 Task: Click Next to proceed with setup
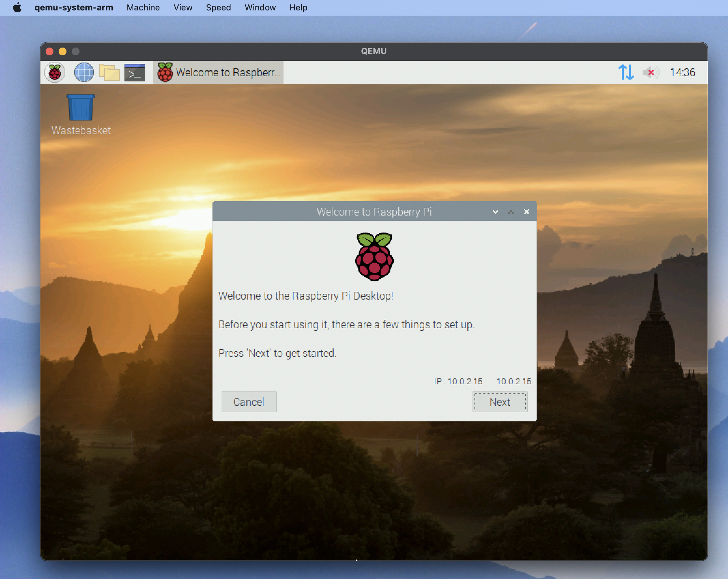499,402
